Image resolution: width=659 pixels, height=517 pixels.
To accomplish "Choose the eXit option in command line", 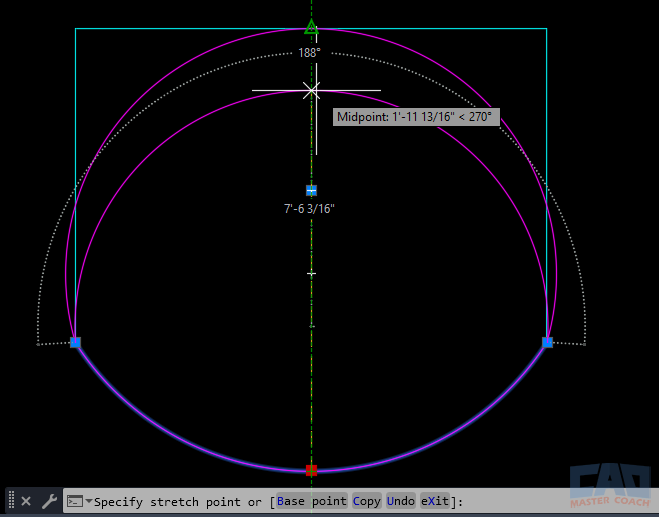I will [435, 501].
